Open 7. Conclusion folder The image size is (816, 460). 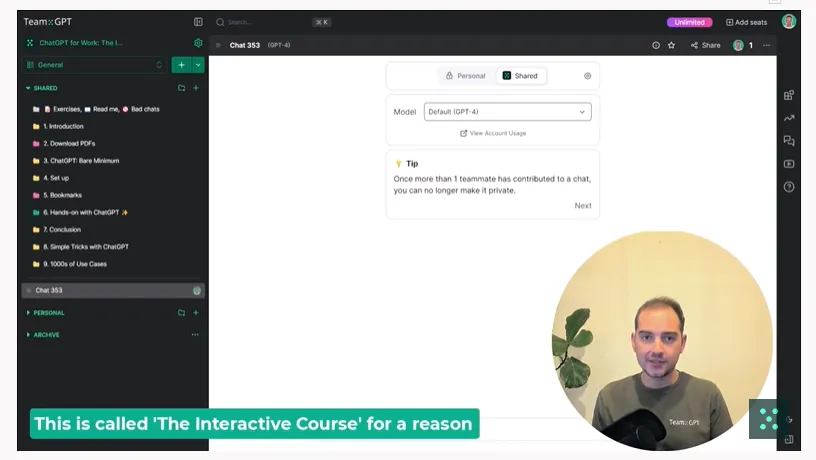[x=57, y=229]
